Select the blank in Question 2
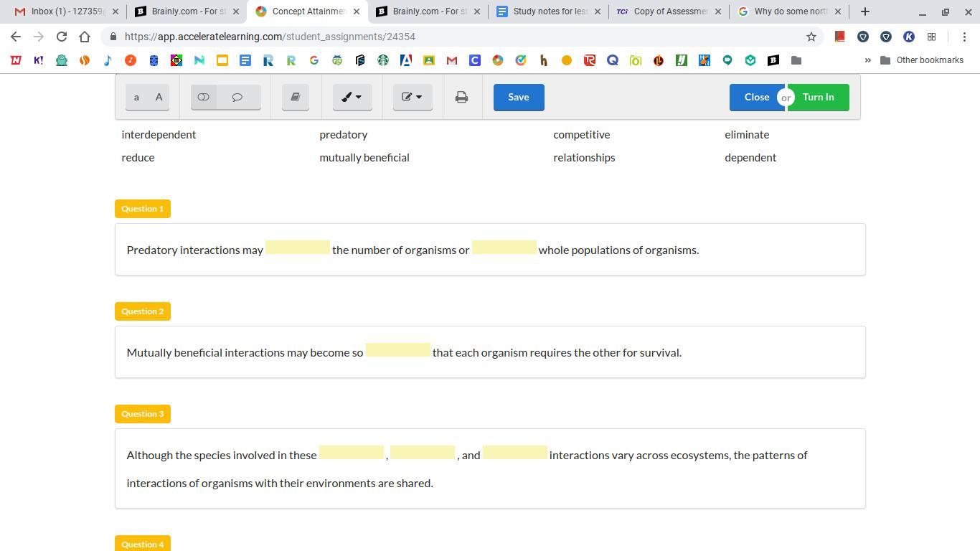The height and width of the screenshot is (551, 980). pyautogui.click(x=397, y=350)
